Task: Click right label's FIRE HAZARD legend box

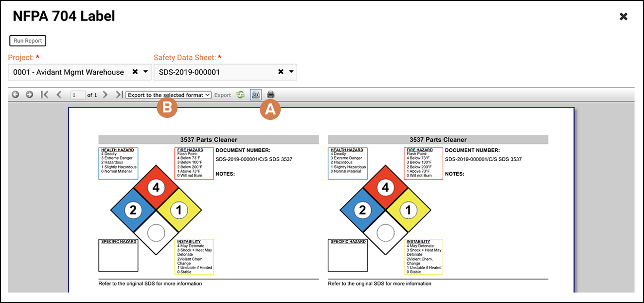Action: (423, 163)
